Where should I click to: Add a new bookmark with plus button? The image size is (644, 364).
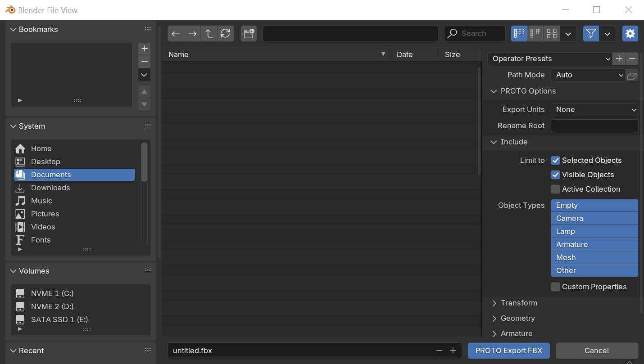(144, 49)
